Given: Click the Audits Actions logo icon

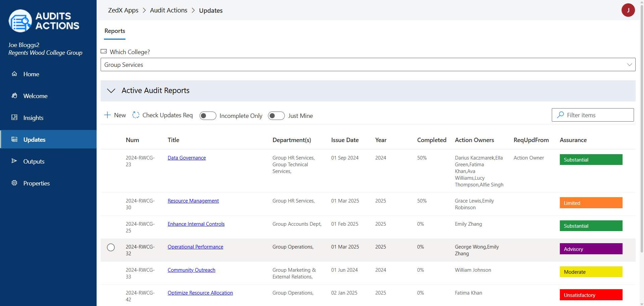Looking at the screenshot, I should (20, 21).
